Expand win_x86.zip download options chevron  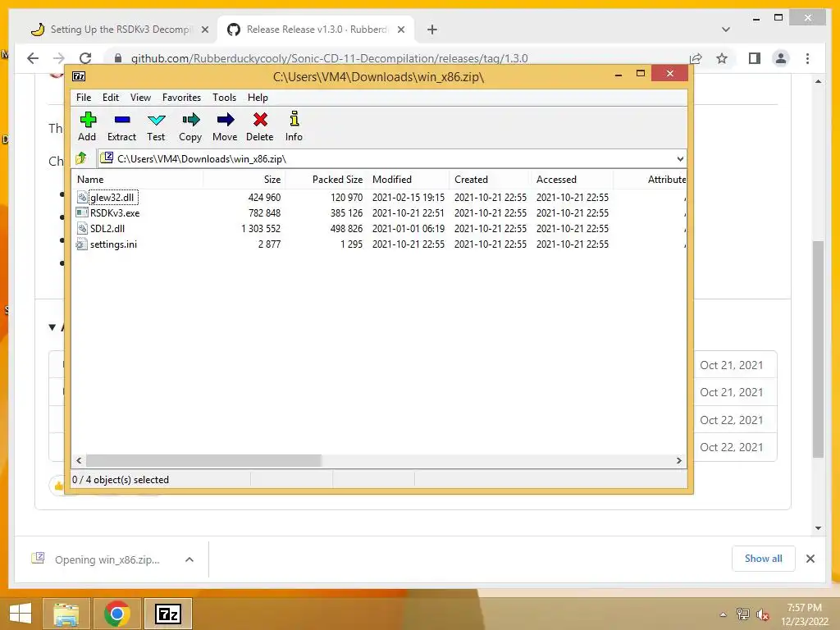[x=189, y=559]
